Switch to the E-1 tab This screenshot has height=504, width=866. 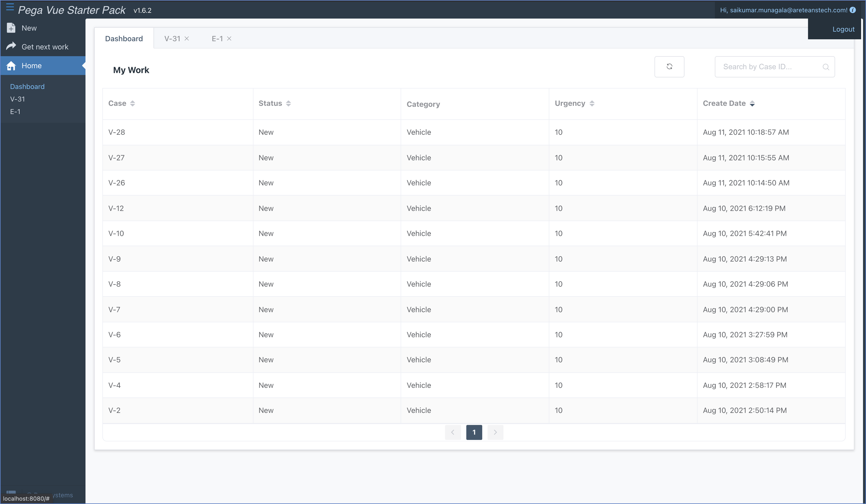pyautogui.click(x=217, y=38)
